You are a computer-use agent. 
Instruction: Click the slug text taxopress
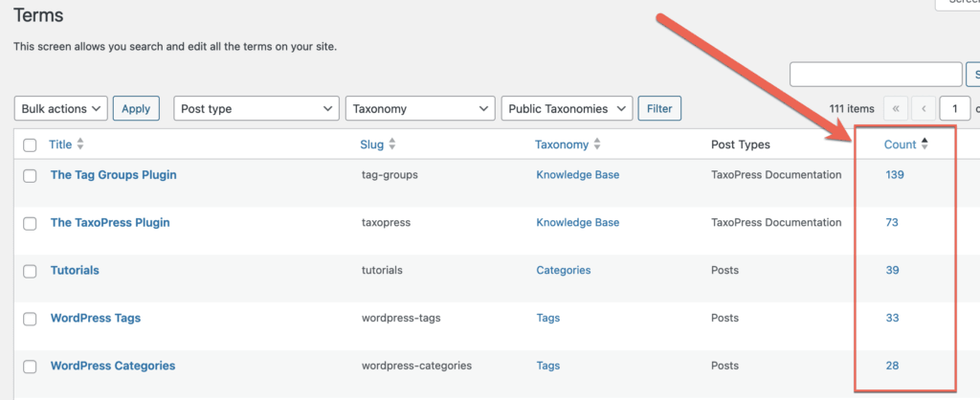(386, 223)
